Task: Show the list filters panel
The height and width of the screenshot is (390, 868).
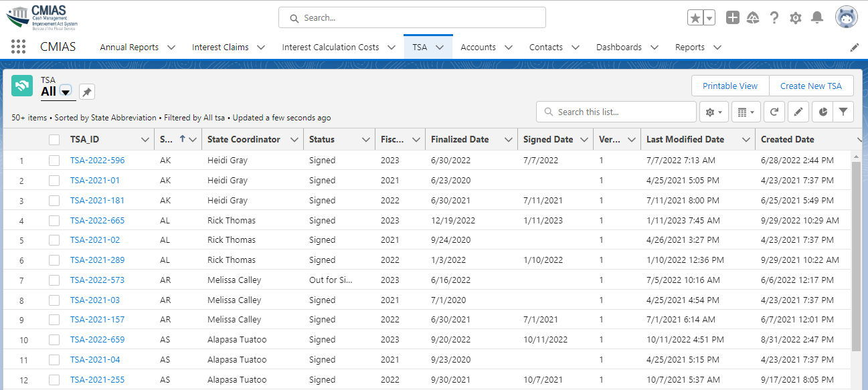Action: pos(843,112)
